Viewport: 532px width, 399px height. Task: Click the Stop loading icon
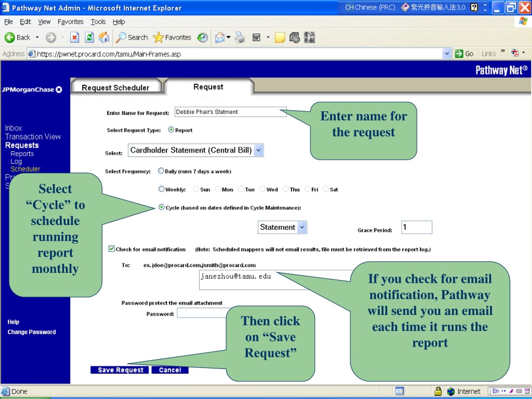pyautogui.click(x=75, y=38)
